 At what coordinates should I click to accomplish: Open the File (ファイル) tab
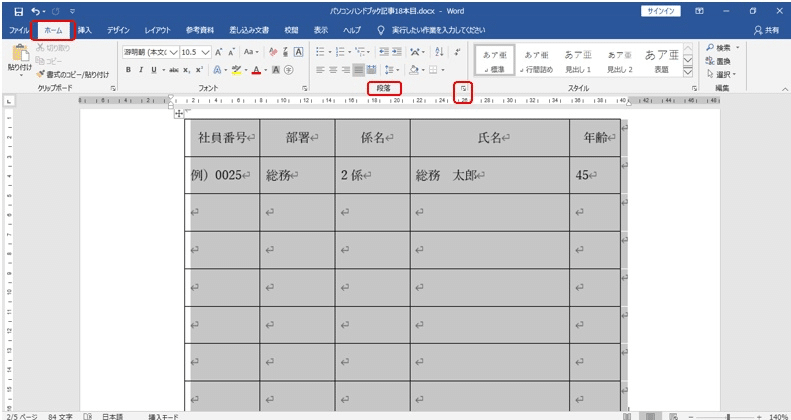tap(19, 30)
